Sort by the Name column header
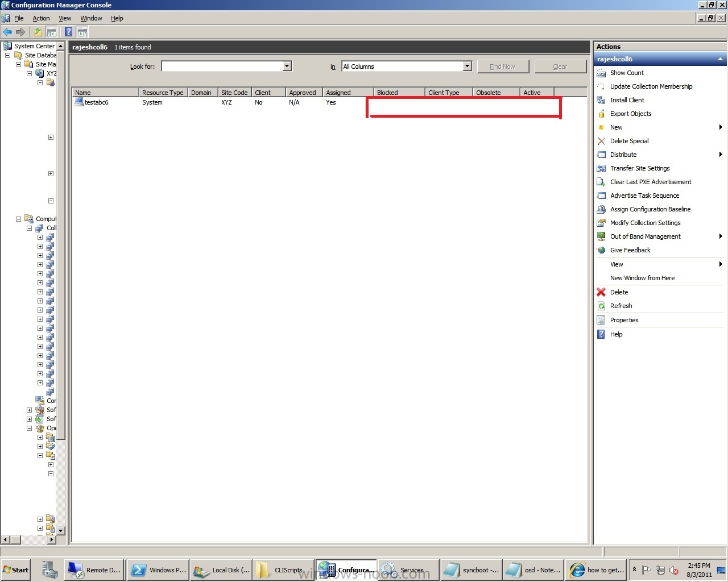This screenshot has width=728, height=582. (105, 92)
